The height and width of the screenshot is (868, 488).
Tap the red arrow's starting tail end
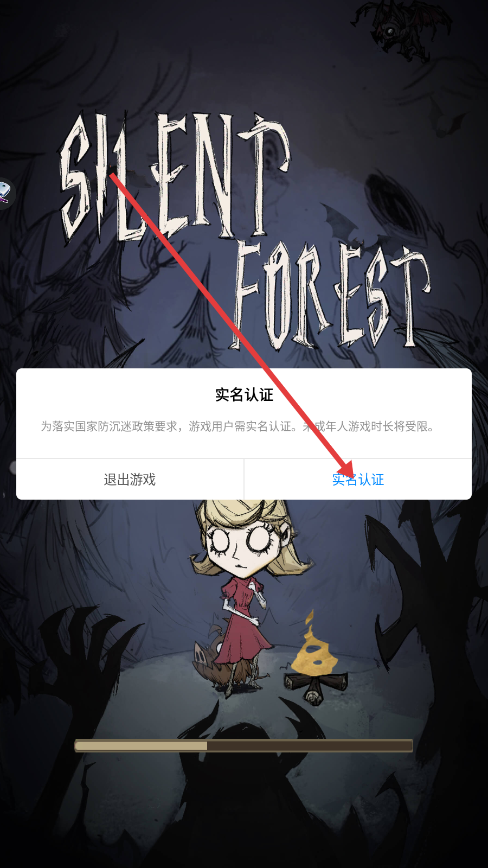(x=112, y=175)
